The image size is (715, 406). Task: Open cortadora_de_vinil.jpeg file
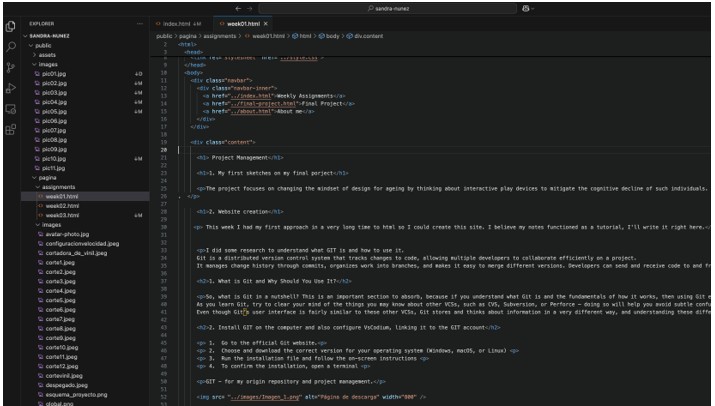(76, 253)
